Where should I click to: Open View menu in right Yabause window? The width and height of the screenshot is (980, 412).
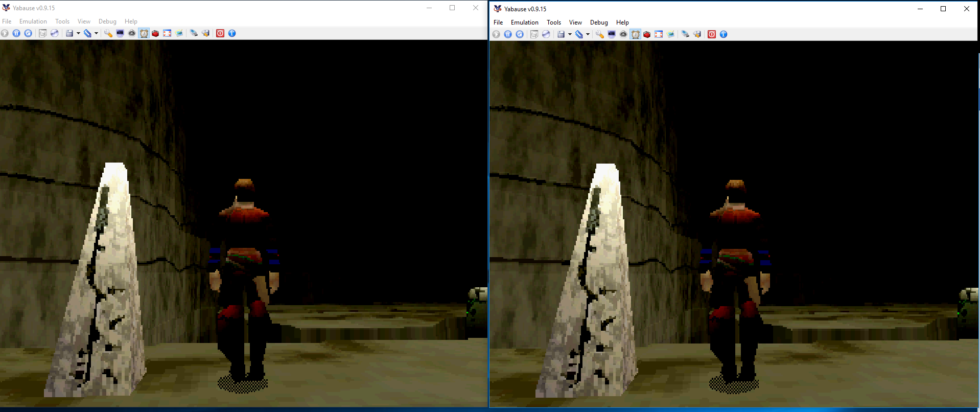pos(575,22)
